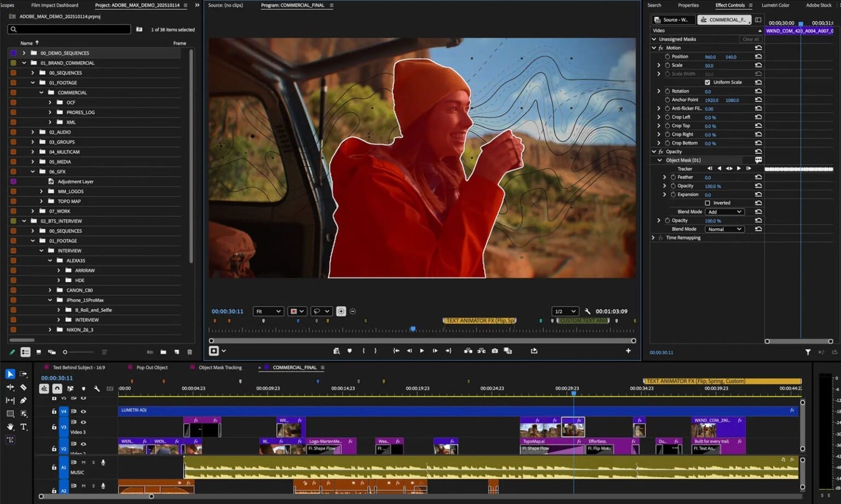Click the Export Frame camera icon
Viewport: 841px width, 504px height.
[x=494, y=351]
